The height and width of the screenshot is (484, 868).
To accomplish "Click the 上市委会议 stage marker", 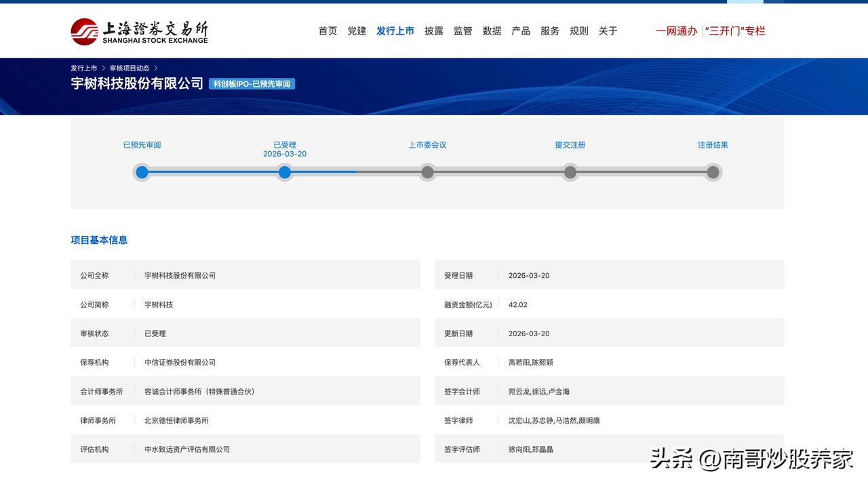I will (x=427, y=172).
